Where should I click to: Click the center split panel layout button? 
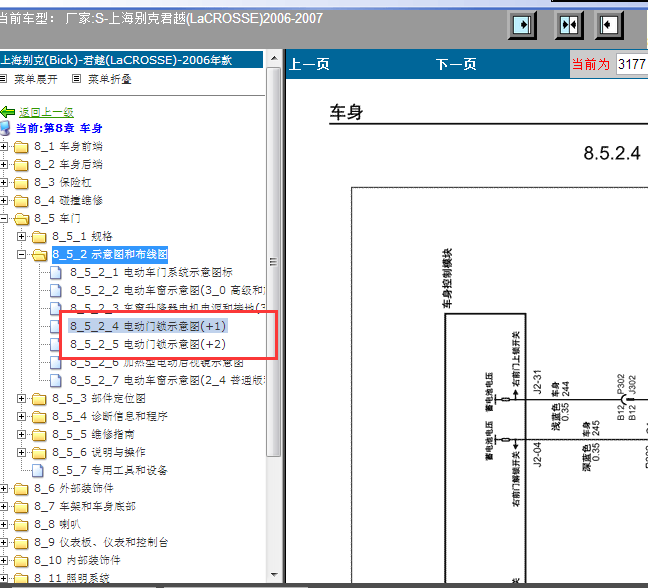(x=569, y=25)
